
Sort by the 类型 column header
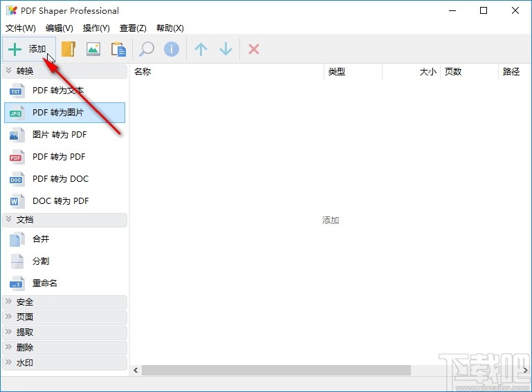tap(354, 71)
